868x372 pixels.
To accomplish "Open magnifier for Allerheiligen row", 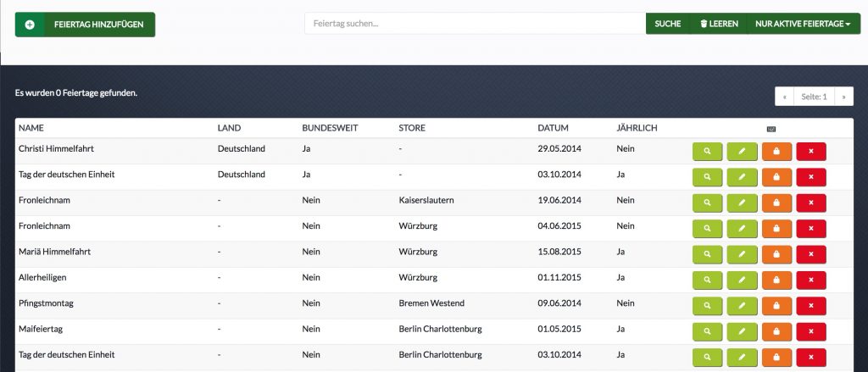I will [x=708, y=280].
